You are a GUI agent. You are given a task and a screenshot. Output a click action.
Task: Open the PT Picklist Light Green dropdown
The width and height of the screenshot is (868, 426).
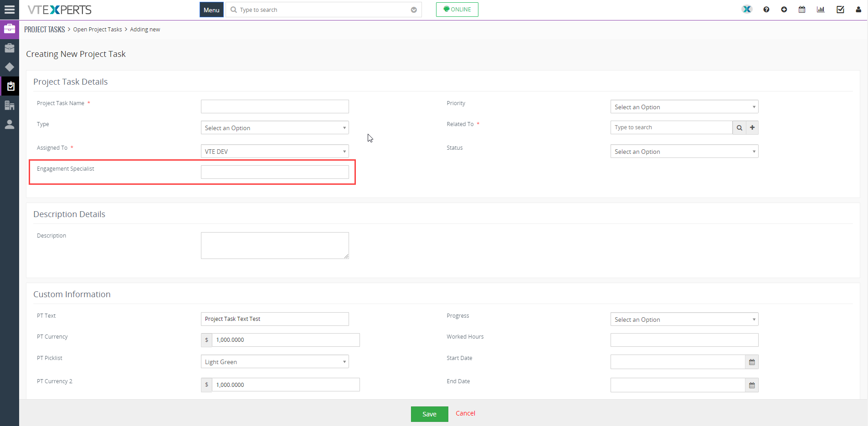pyautogui.click(x=275, y=362)
